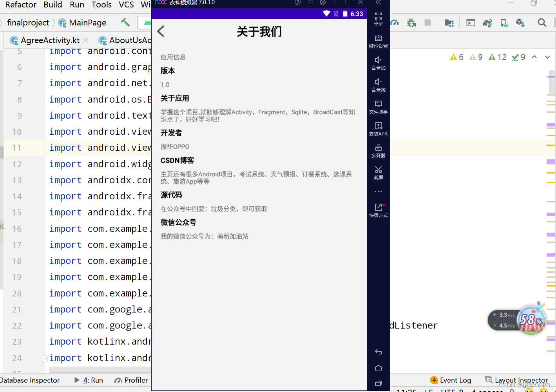Click the 版本 heading in the app
Viewport: 556px width, 392px height.
(x=168, y=71)
